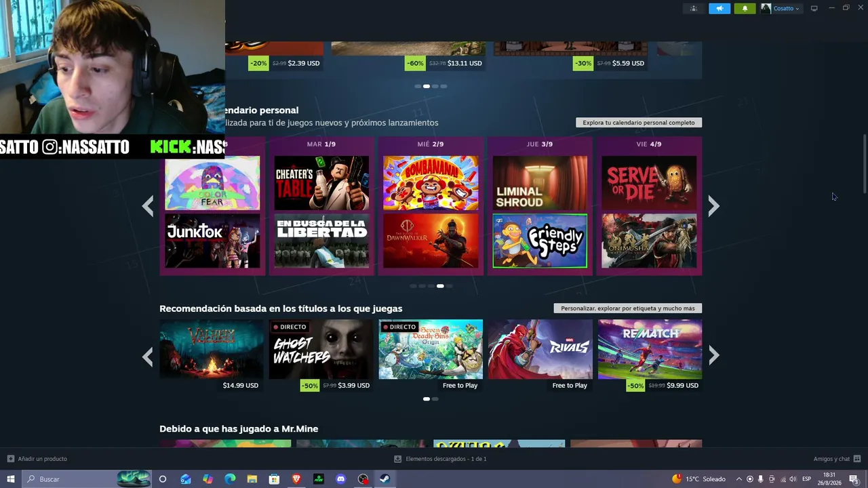Open File Explorer from the taskbar
This screenshot has height=488, width=868.
252,479
